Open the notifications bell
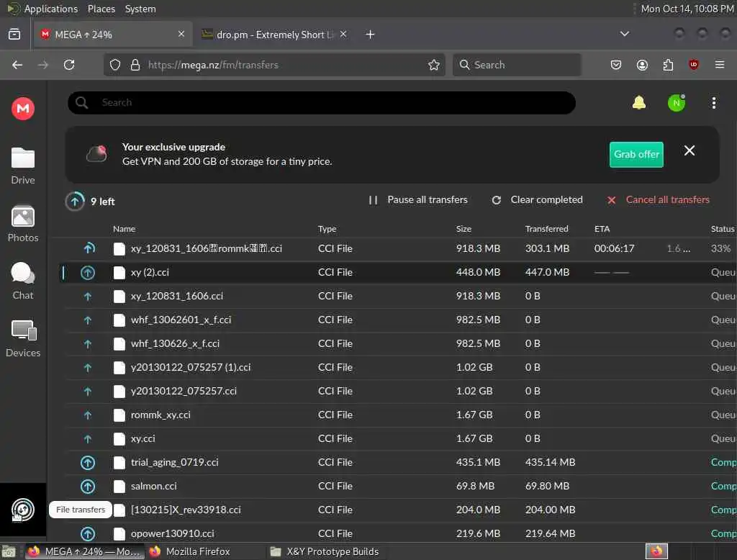737x560 pixels. (639, 102)
